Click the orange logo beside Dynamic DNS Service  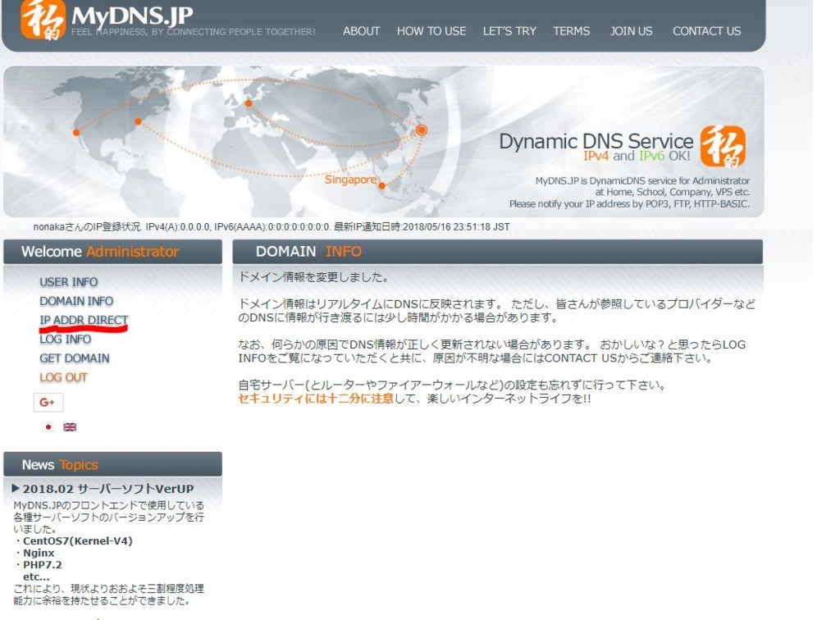pyautogui.click(x=723, y=146)
